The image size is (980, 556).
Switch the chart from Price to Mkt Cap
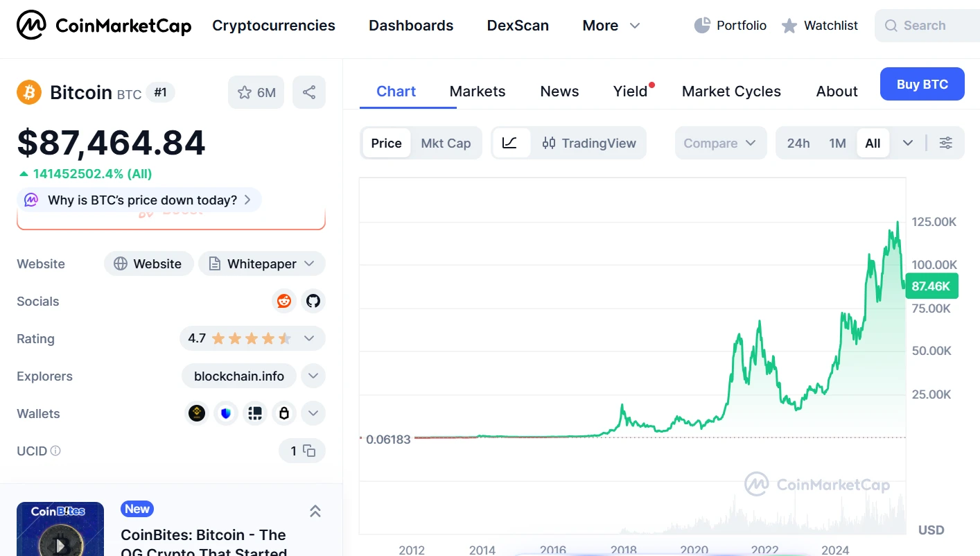446,143
